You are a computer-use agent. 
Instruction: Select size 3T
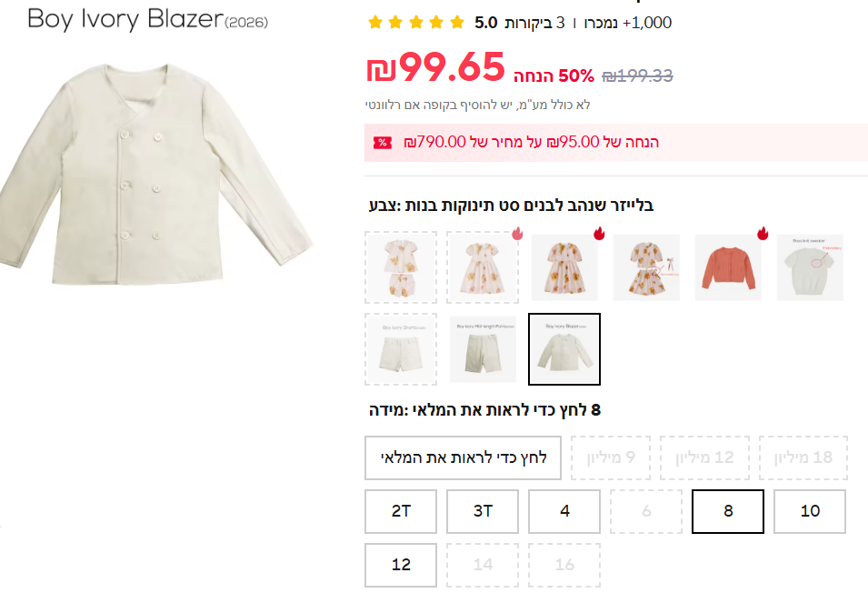tap(483, 511)
